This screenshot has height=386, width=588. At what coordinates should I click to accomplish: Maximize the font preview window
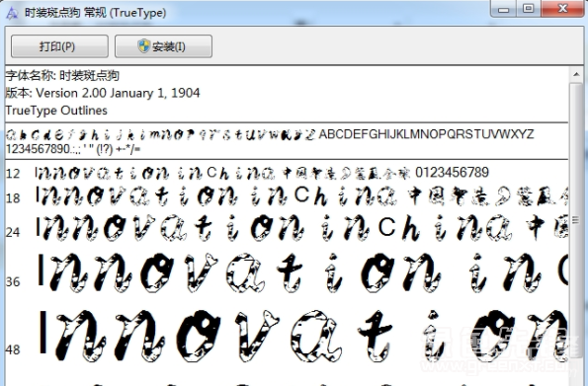coord(529,8)
